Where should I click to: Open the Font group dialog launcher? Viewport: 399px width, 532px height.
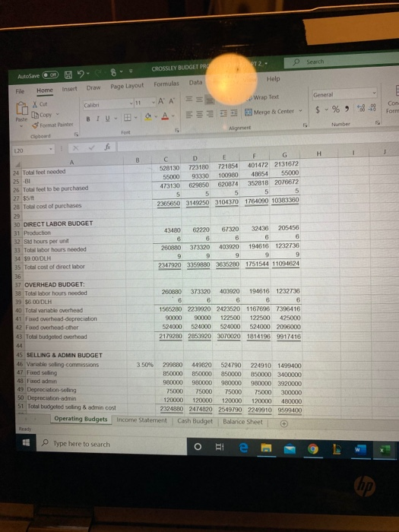176,130
